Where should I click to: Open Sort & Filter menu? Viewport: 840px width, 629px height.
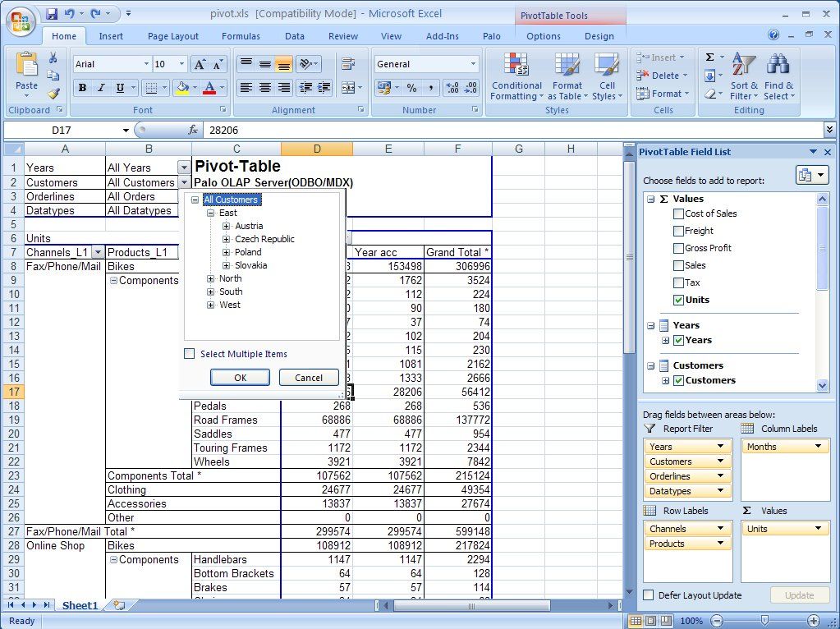click(744, 76)
